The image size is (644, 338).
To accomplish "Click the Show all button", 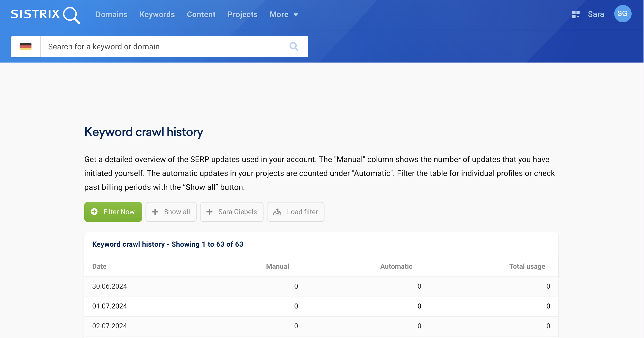I will click(170, 211).
